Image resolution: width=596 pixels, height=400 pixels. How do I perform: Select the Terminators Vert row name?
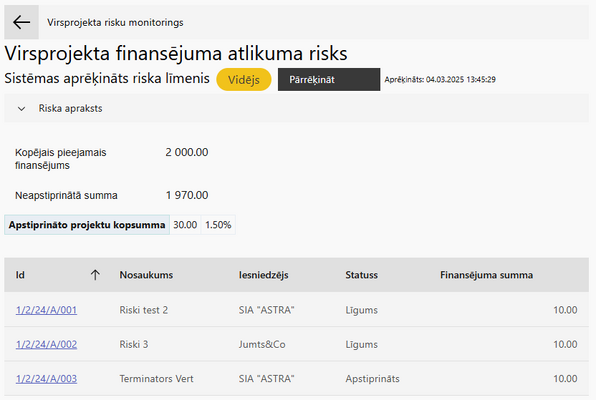156,379
